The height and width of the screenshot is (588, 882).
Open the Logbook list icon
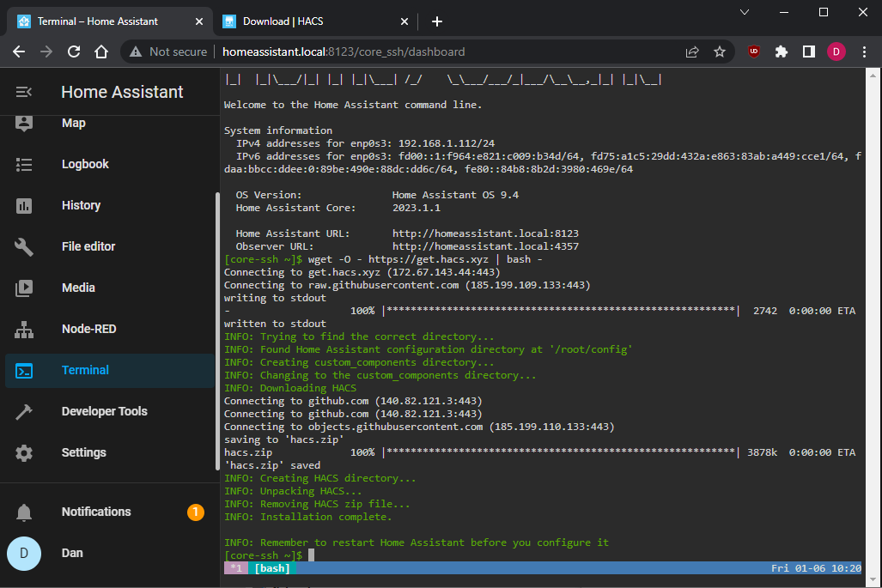(24, 164)
